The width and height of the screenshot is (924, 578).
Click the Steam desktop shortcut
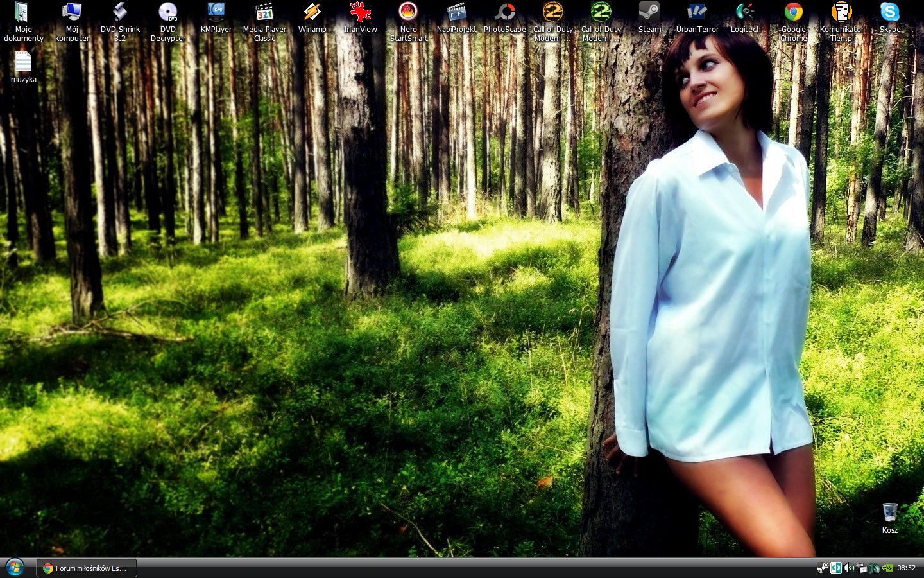(x=649, y=13)
